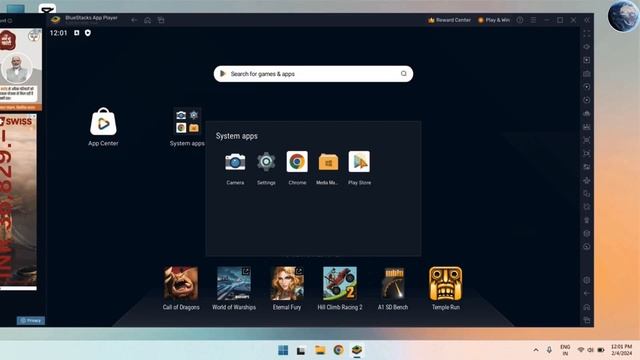Launch Call of Dragons game
This screenshot has width=640, height=360.
click(181, 283)
